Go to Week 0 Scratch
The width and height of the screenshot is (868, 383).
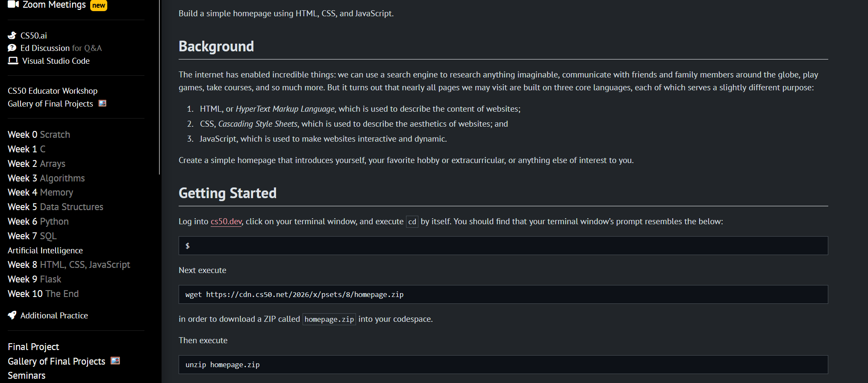point(39,134)
